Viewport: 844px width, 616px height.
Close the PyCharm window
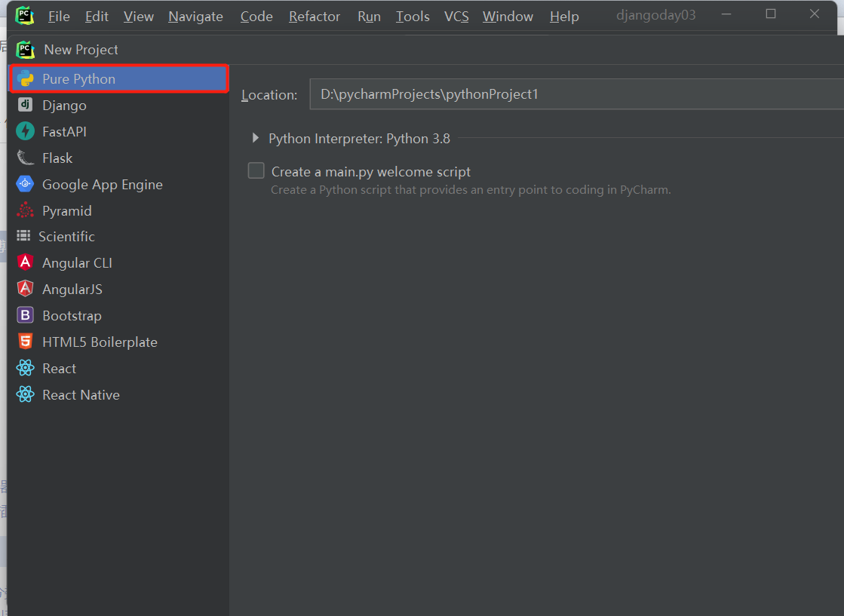point(815,14)
